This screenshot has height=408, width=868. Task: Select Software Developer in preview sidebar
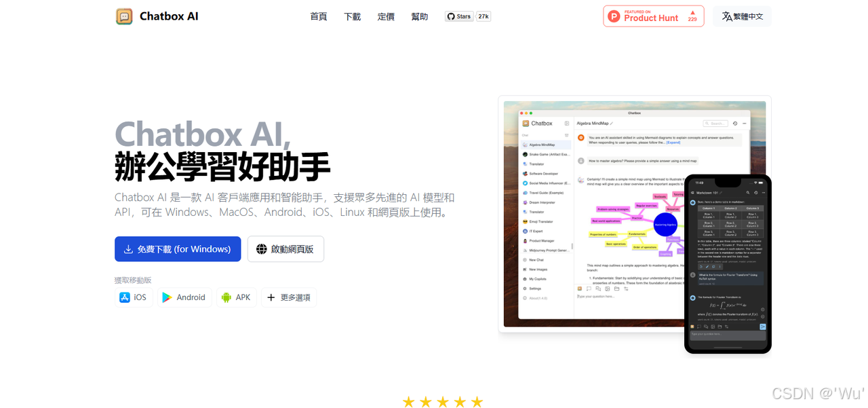[x=546, y=174]
